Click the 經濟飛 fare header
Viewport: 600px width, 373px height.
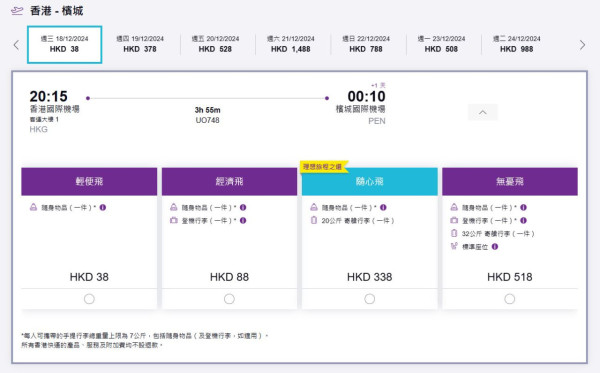[x=229, y=181]
